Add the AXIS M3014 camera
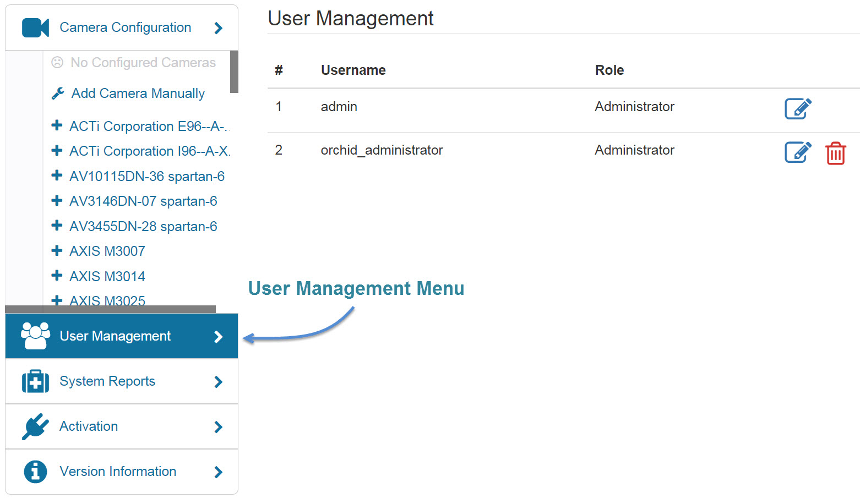860x504 pixels. tap(107, 277)
